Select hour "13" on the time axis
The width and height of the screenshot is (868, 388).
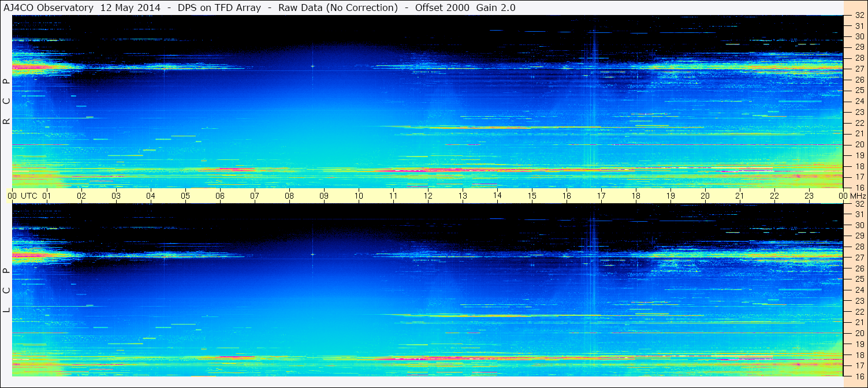[x=463, y=196]
